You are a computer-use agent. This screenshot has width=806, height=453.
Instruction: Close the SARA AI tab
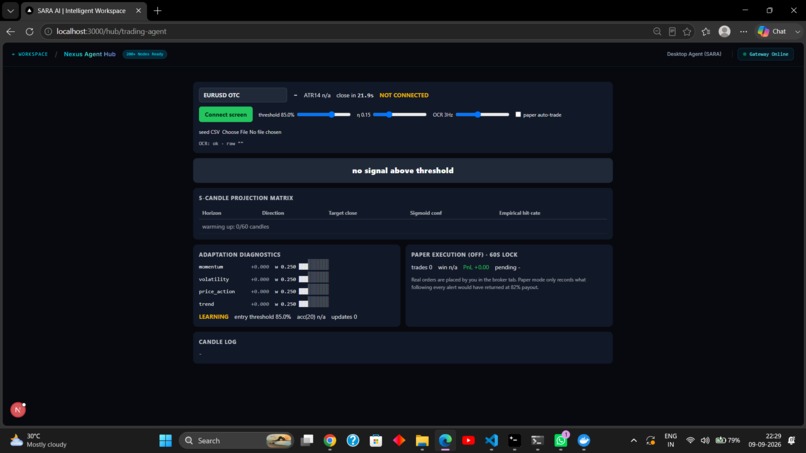tap(138, 10)
